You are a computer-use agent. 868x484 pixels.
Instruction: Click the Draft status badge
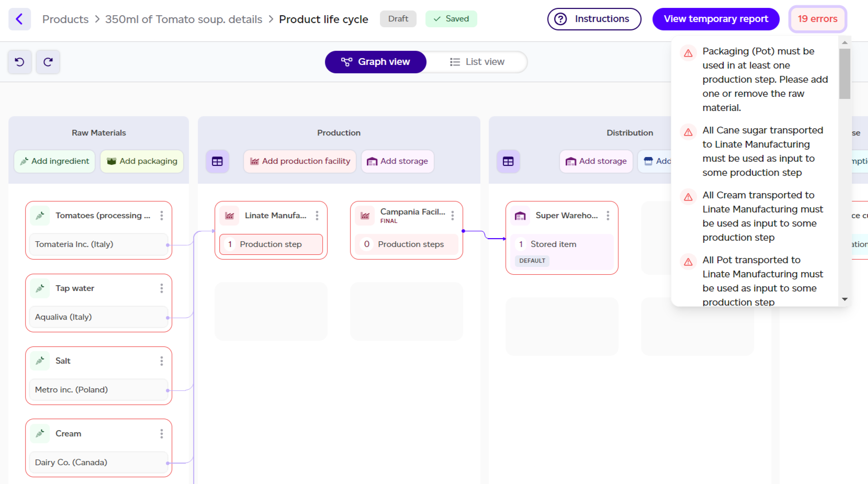(x=398, y=19)
